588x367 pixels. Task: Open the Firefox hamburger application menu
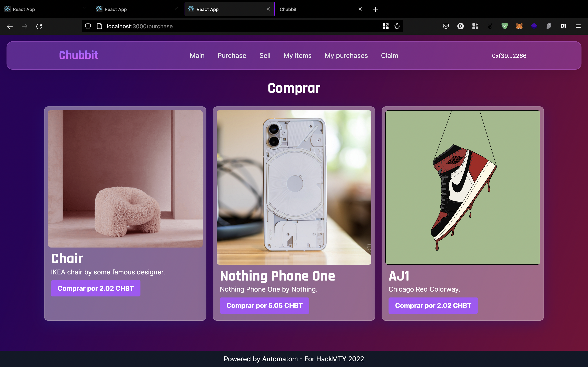(x=578, y=26)
